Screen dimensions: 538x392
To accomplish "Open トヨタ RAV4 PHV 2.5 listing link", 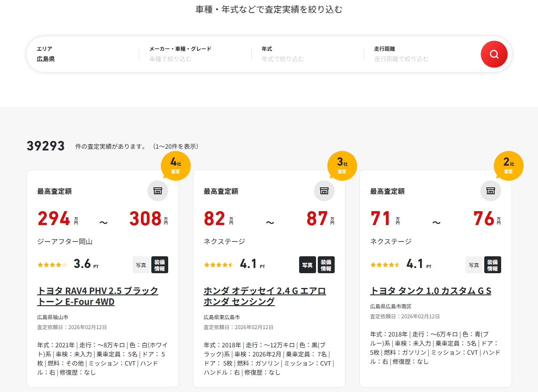I will 98,296.
